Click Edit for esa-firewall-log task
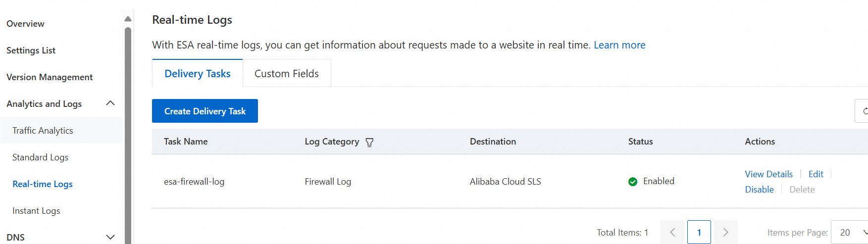The width and height of the screenshot is (868, 244). [816, 174]
